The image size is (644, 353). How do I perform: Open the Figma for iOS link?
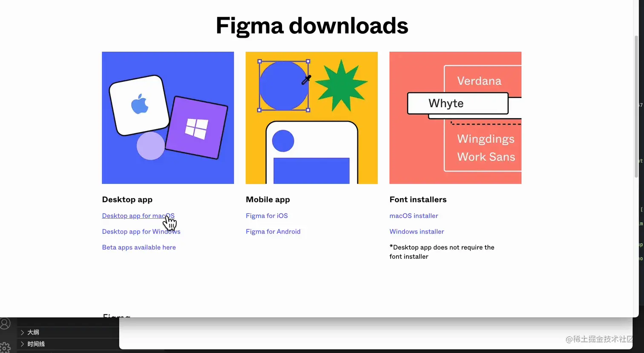267,216
